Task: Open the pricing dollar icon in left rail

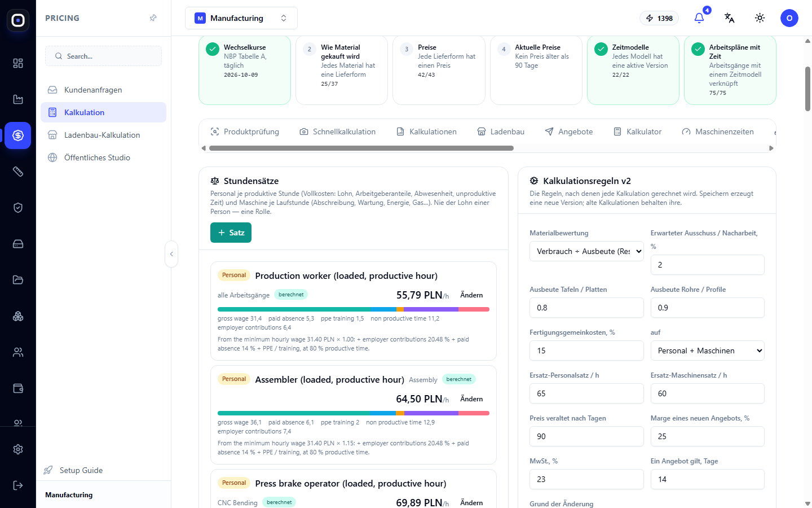Action: pyautogui.click(x=18, y=135)
